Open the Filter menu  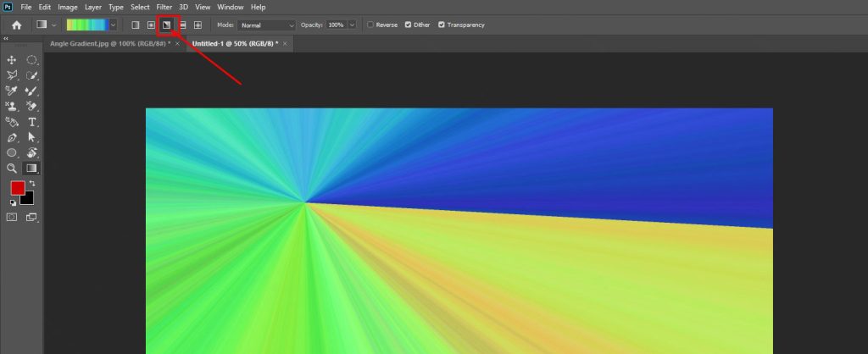164,7
